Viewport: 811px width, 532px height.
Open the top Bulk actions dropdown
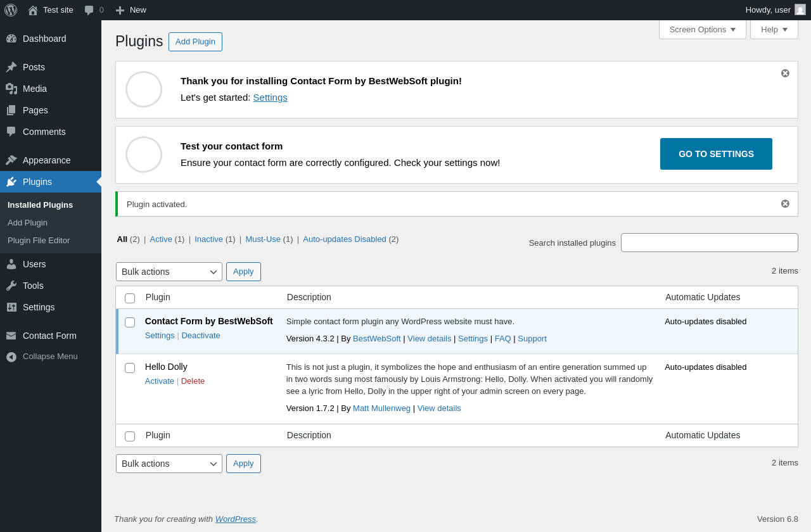pyautogui.click(x=169, y=272)
